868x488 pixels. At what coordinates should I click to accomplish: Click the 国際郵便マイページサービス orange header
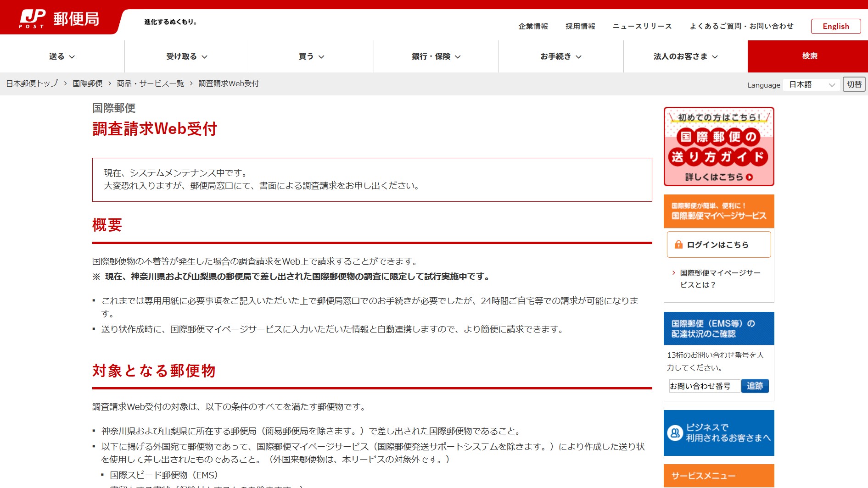[719, 211]
